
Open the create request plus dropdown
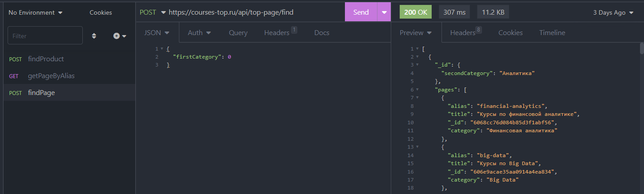pos(120,36)
